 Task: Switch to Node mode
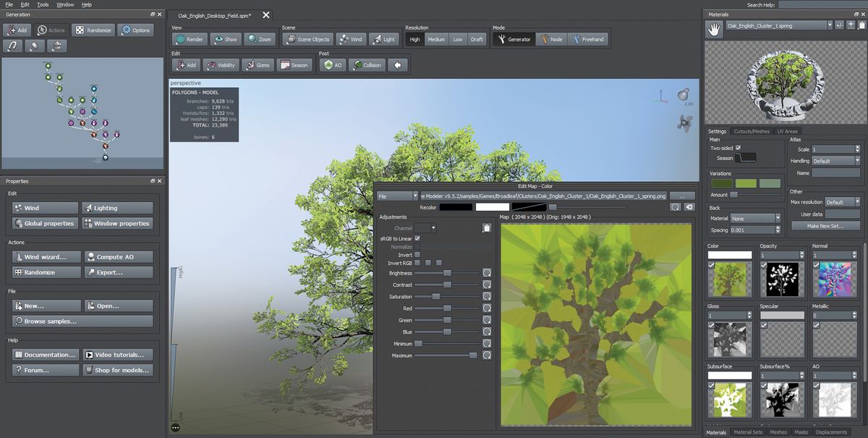coord(552,39)
